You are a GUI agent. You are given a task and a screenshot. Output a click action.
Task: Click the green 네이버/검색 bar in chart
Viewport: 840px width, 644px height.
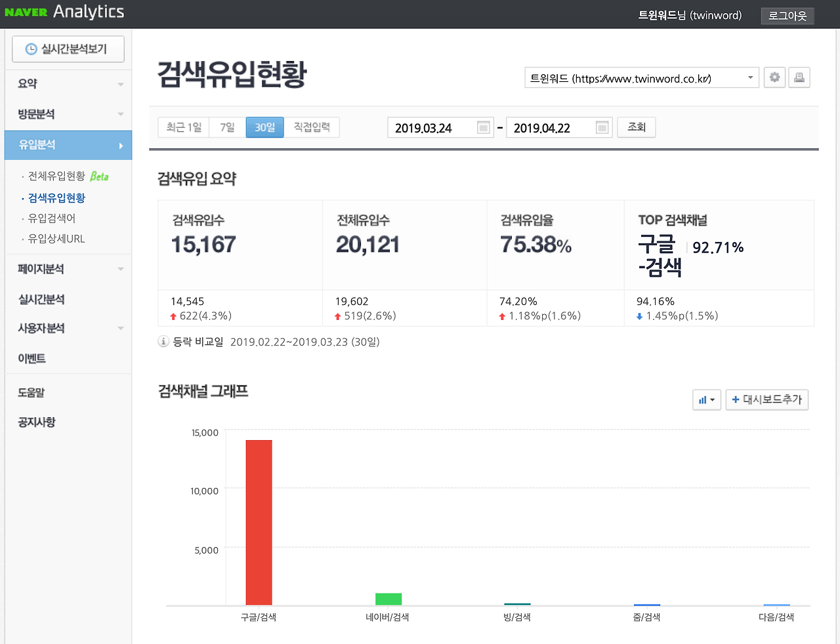tap(388, 599)
